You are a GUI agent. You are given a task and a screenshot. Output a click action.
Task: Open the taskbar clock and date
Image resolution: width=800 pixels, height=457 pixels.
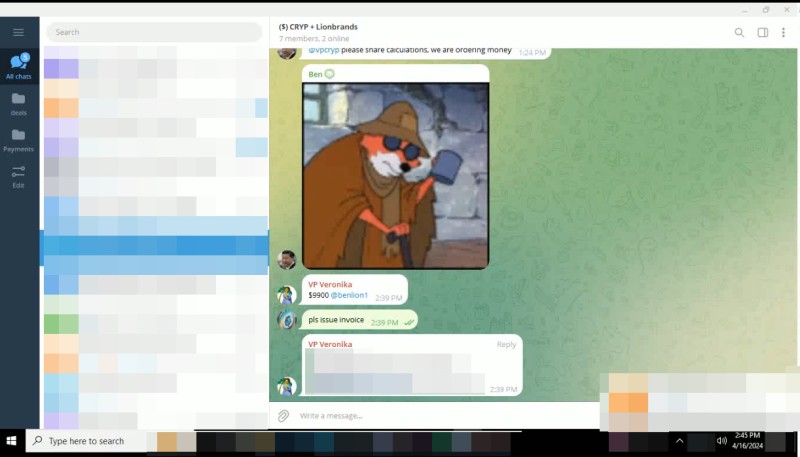point(747,441)
